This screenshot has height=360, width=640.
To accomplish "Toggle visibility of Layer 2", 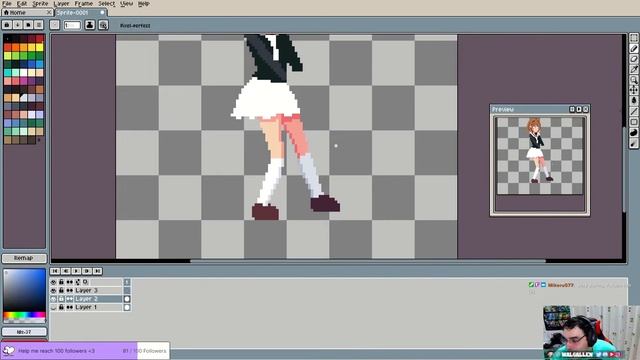I will [53, 299].
